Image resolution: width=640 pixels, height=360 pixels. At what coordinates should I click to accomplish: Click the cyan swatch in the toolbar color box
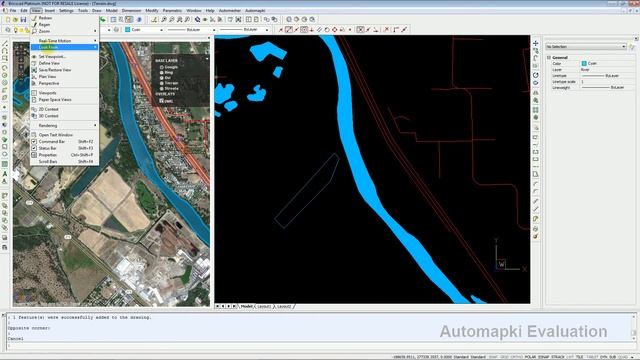[x=128, y=30]
